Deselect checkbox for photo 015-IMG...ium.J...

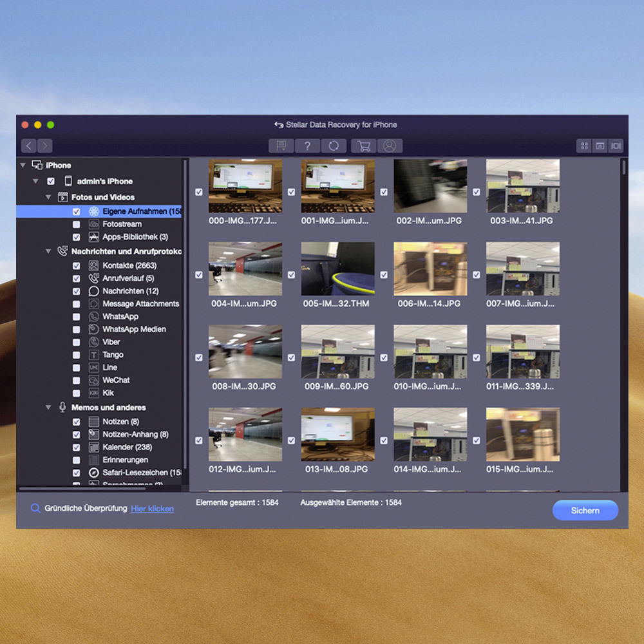tap(476, 440)
